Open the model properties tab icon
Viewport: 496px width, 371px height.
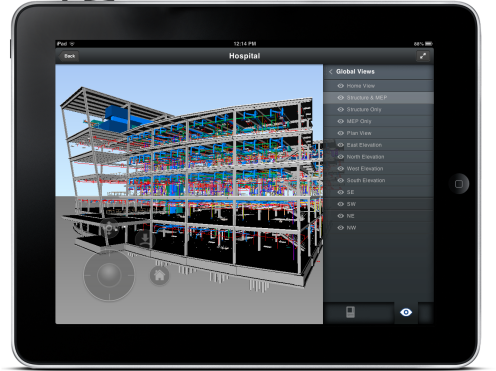tap(350, 312)
